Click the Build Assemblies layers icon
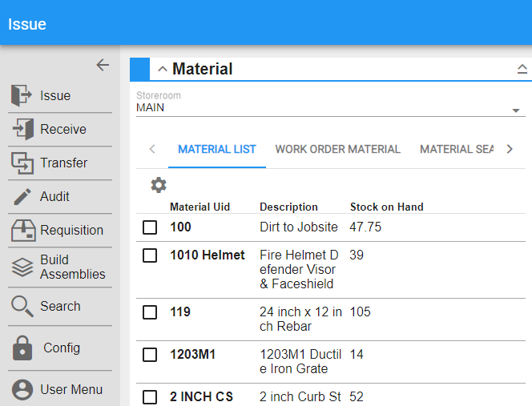Screen dimensions: 532x406 tap(22, 267)
